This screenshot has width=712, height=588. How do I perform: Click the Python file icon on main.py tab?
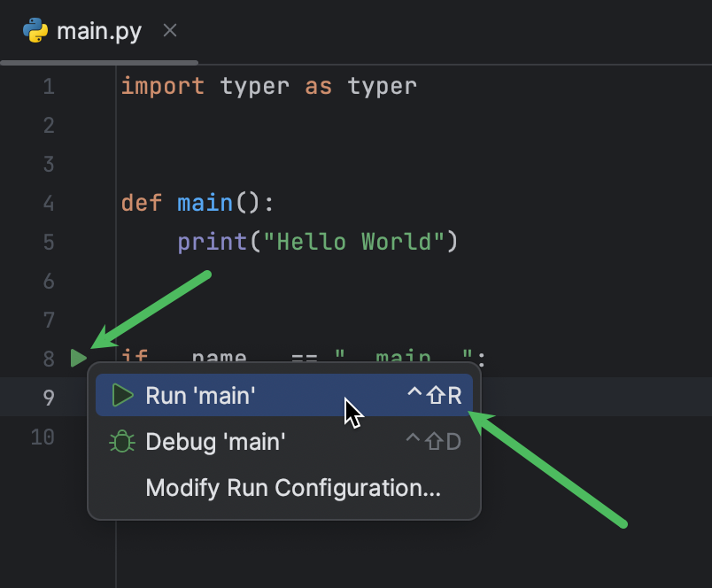[35, 30]
